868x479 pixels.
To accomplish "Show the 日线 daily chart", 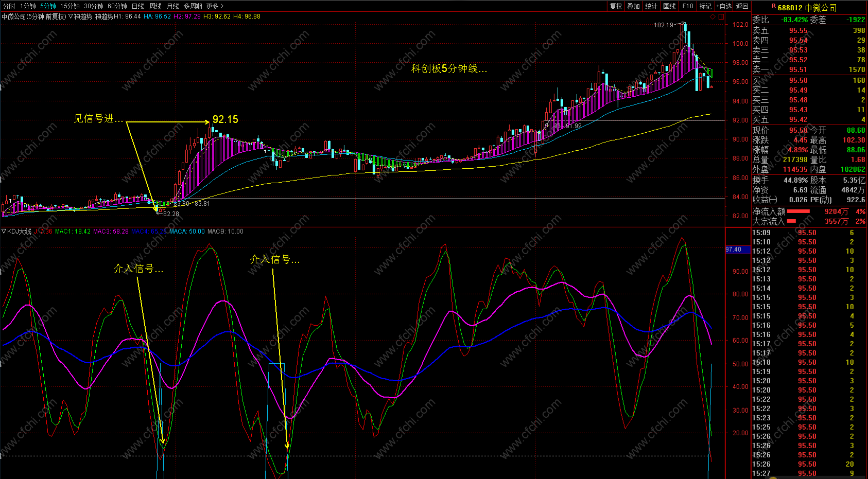I will 138,6.
